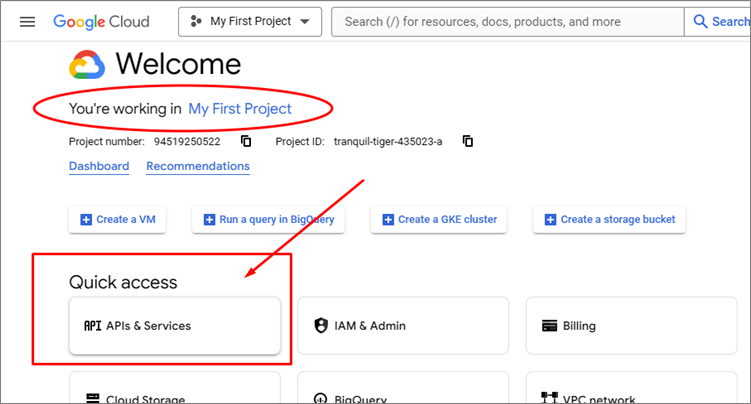Open the BigQuery quick access card
Image resolution: width=751 pixels, height=404 pixels.
tap(403, 388)
